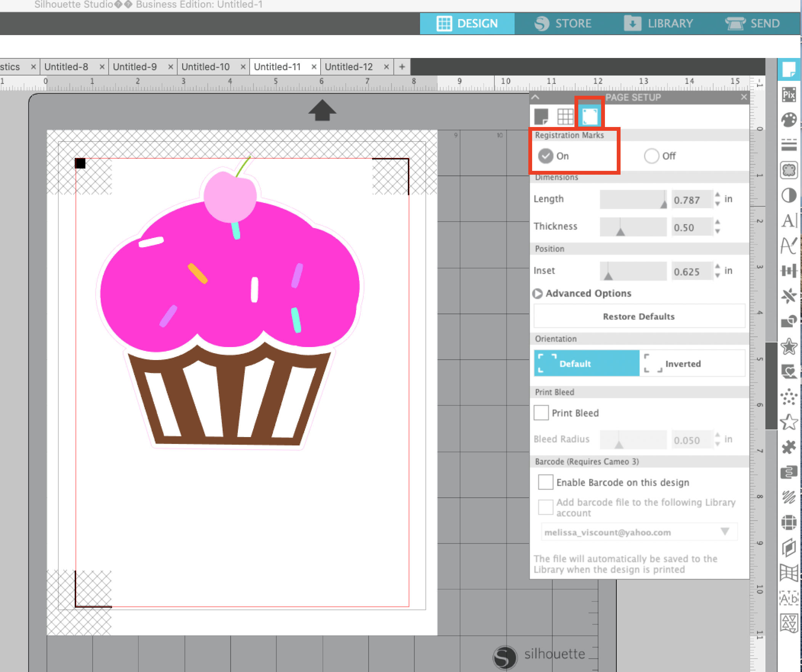
Task: Enable the Print Bleed checkbox
Action: 541,413
